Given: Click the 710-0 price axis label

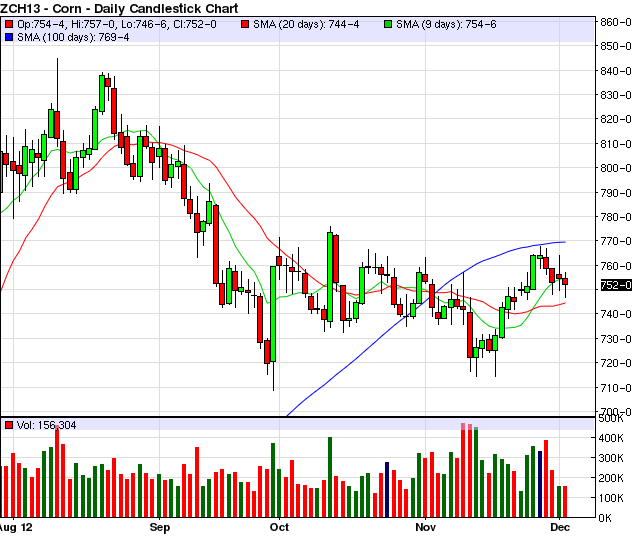Looking at the screenshot, I should (616, 387).
